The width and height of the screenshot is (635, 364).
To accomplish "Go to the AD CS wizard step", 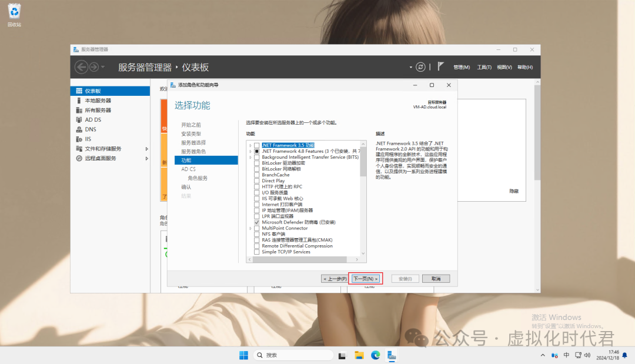I will click(188, 169).
